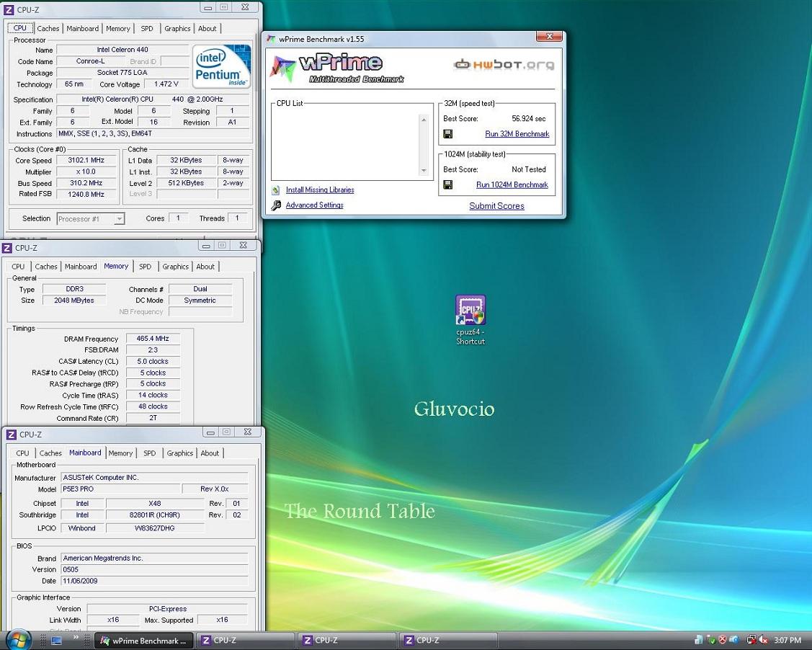Click the 3:07 PM taskbar clock

(787, 641)
